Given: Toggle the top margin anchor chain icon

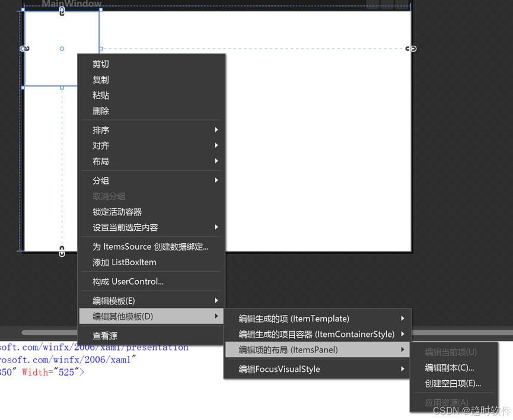Looking at the screenshot, I should tap(62, 11).
